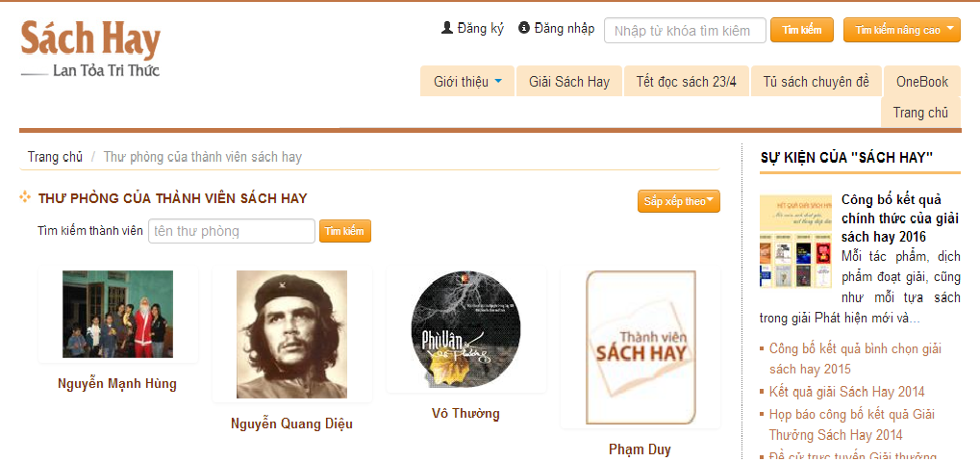Screen dimensions: 980x462
Task: Open Nguyễn Quang Diệu's Che Guevara avatar
Action: pos(291,334)
